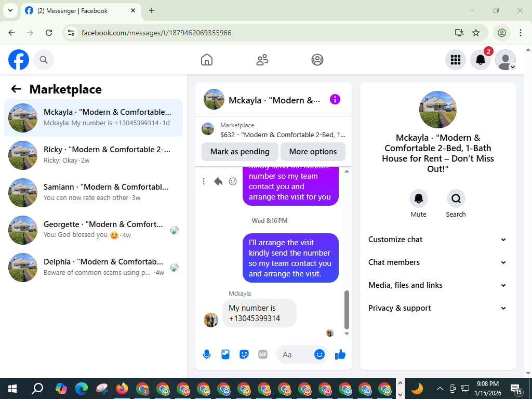
Task: Click Mckayla's sender avatar in chat
Action: [211, 320]
